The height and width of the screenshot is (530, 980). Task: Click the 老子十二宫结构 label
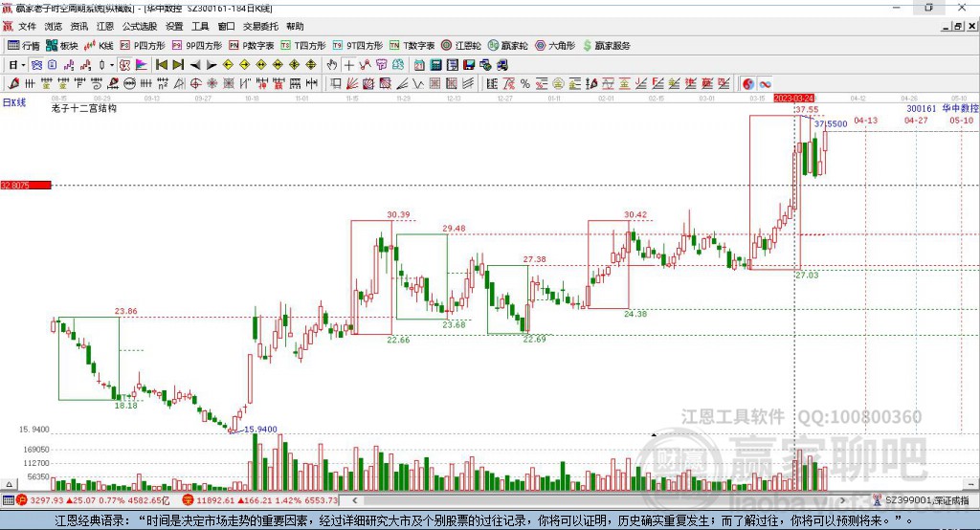84,108
